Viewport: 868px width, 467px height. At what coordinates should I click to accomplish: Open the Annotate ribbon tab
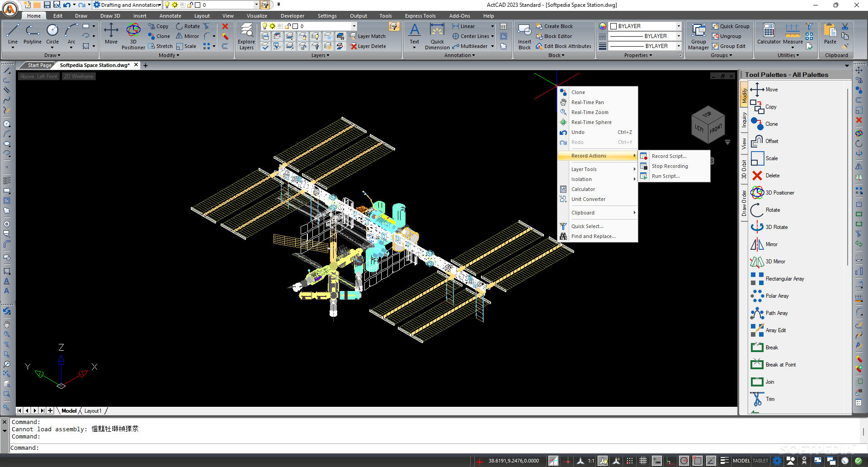[170, 16]
